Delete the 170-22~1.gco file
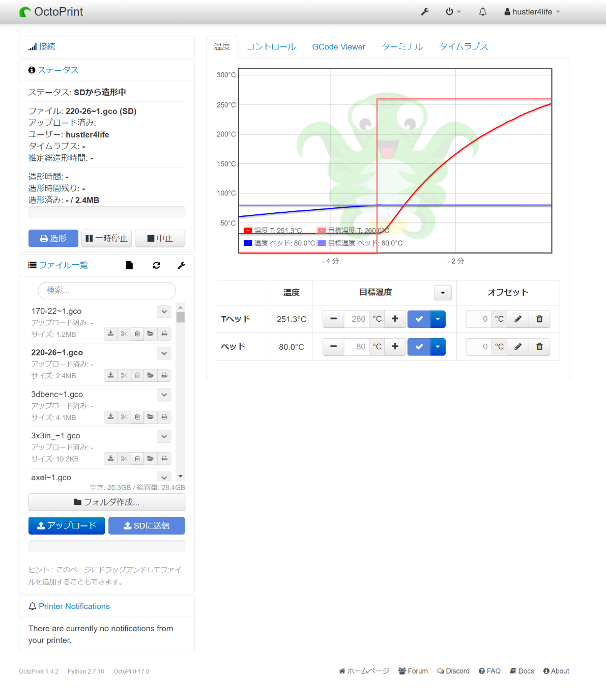 tap(137, 334)
